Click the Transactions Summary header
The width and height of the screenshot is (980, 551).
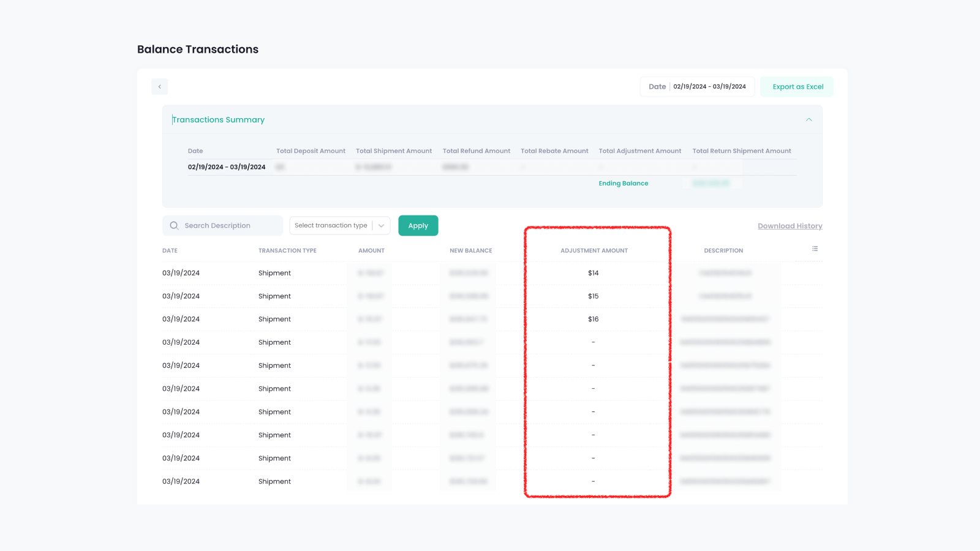pos(219,119)
